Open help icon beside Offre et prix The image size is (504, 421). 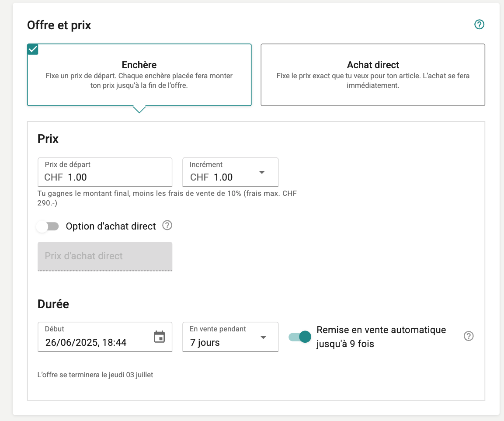(x=479, y=24)
